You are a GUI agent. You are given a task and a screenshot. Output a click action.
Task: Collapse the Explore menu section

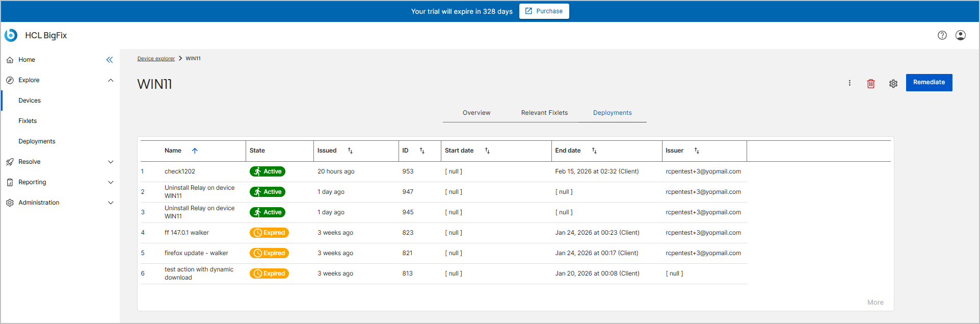pyautogui.click(x=111, y=80)
